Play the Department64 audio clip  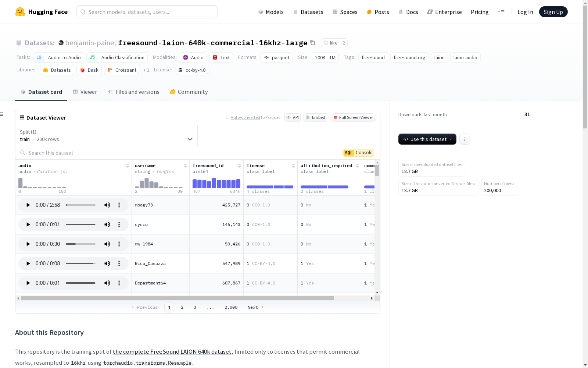click(28, 283)
